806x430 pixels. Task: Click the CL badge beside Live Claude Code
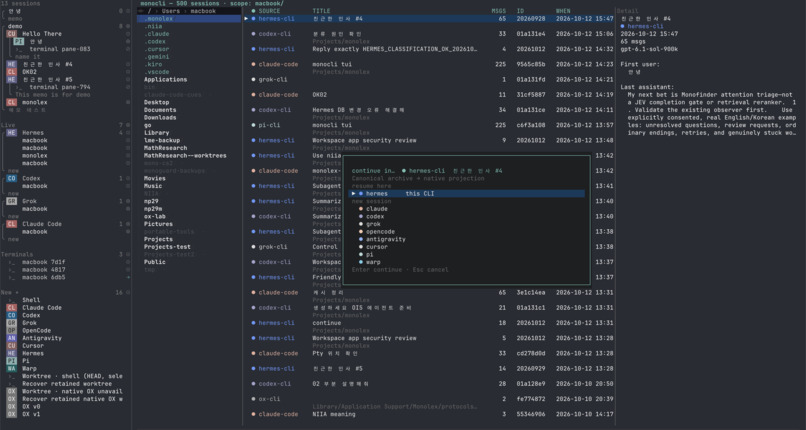pyautogui.click(x=11, y=224)
